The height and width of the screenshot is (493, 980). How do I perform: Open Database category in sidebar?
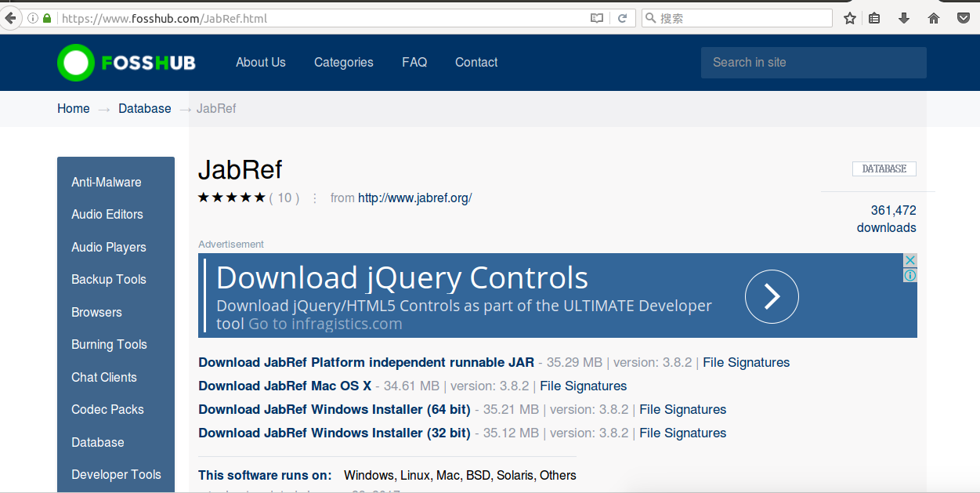point(98,442)
